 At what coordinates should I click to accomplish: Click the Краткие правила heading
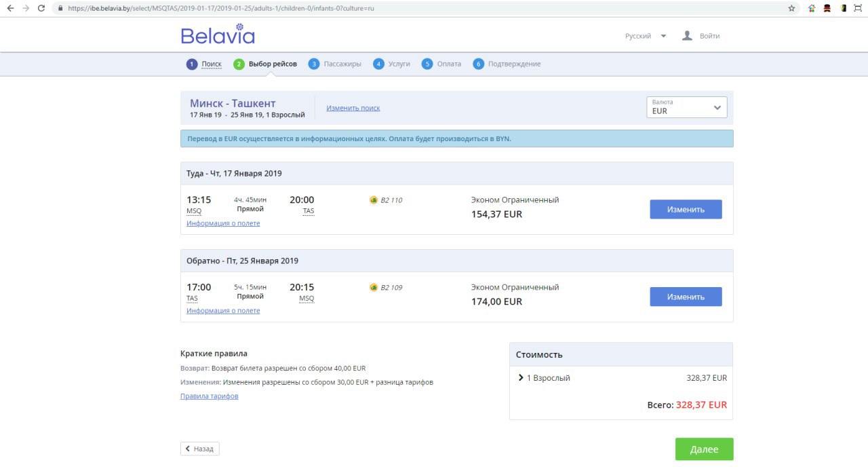click(214, 354)
